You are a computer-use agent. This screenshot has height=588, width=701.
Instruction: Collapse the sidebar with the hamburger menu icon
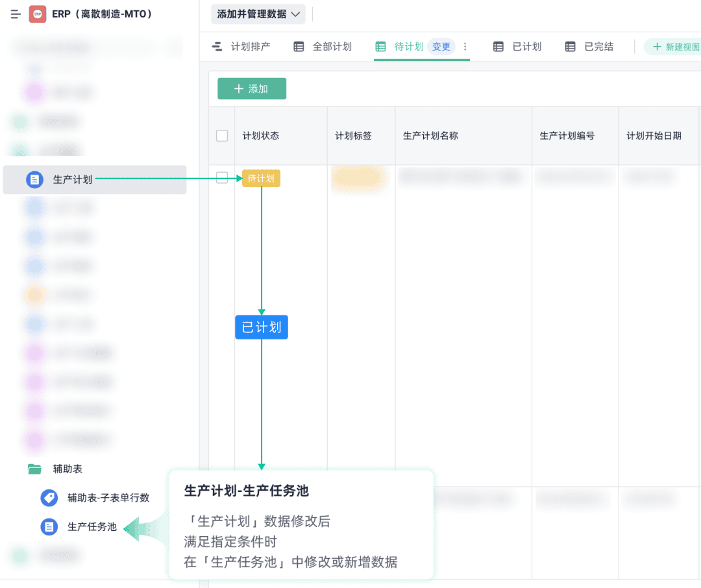16,14
